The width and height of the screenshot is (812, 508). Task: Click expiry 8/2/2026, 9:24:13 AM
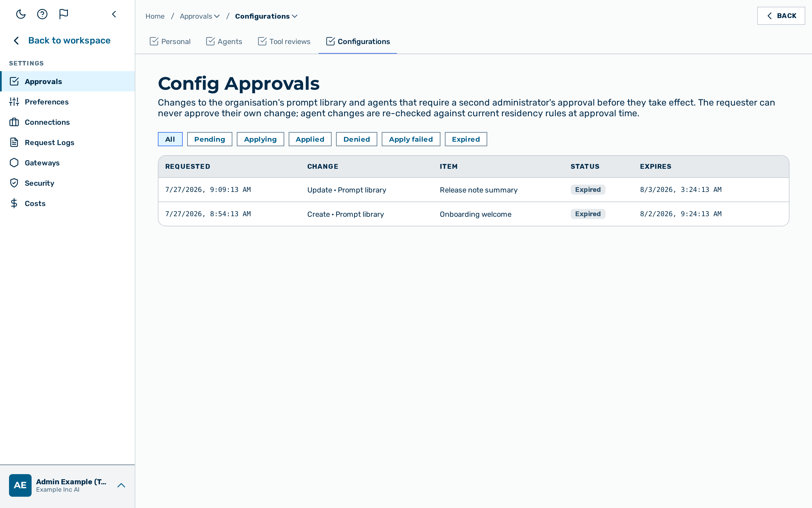pos(681,214)
